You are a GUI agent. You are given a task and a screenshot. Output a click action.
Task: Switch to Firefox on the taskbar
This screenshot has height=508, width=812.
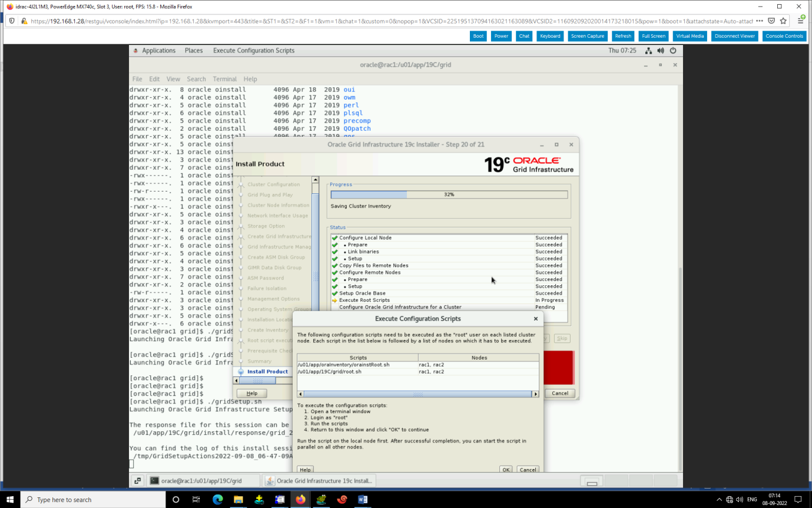(x=300, y=500)
